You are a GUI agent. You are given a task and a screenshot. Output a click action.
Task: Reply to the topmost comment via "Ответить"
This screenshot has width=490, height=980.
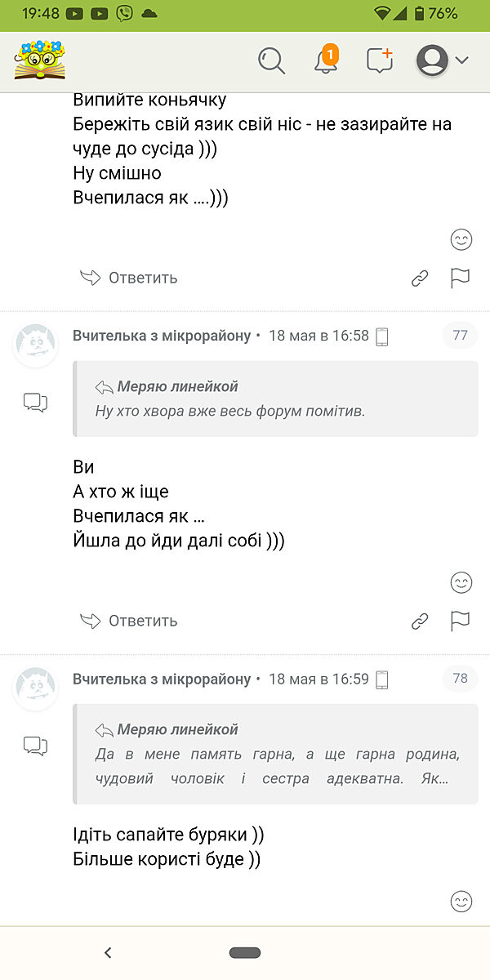(129, 278)
